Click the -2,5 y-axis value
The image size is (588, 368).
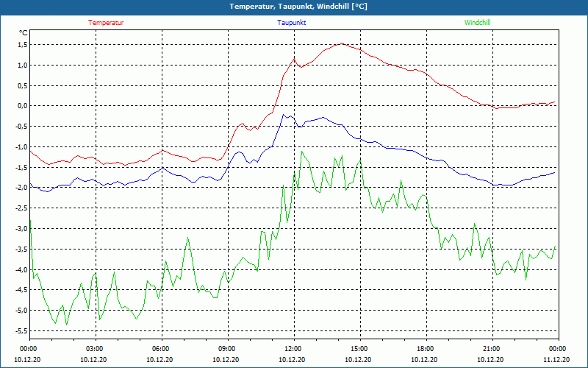pos(22,208)
